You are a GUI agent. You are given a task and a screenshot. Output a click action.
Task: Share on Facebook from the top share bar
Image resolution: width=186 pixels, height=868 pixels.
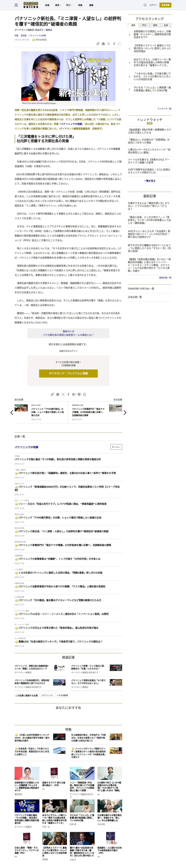(x=114, y=44)
